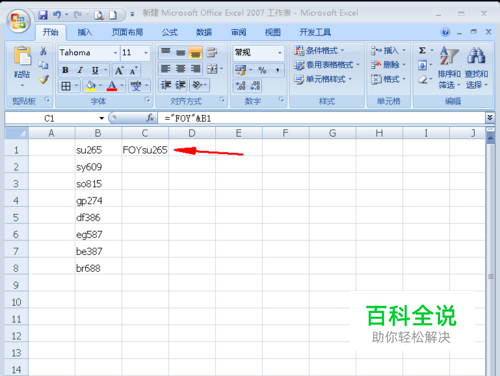This screenshot has height=376, width=500.
Task: Open the font dialog launcher in 字体 group
Action: 147,100
